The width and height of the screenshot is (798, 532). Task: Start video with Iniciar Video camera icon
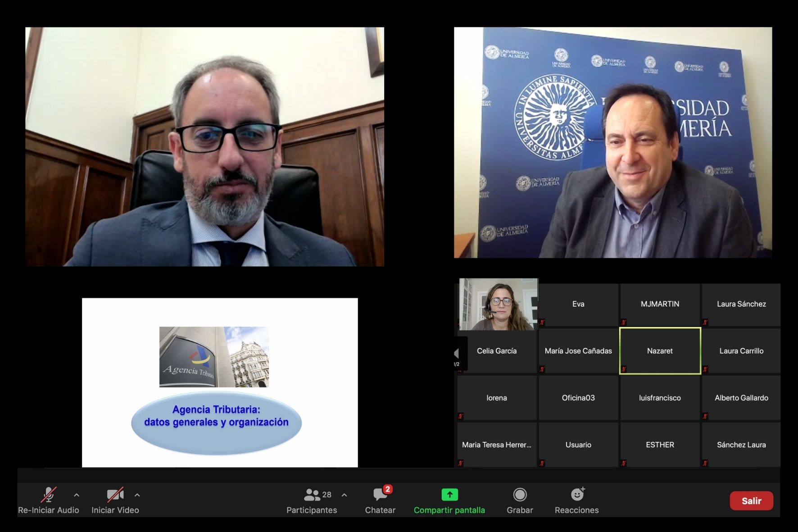click(115, 495)
